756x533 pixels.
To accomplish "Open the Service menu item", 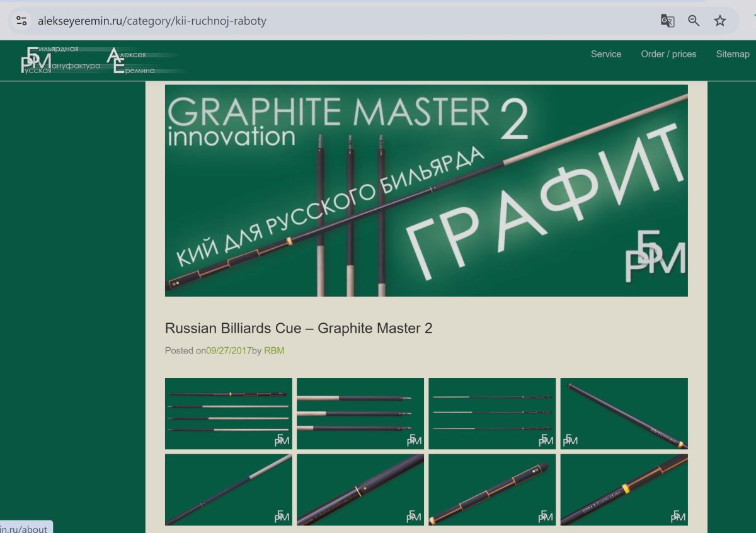I will tap(606, 54).
